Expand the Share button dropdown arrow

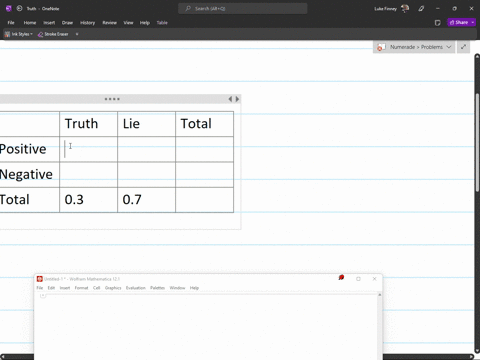[473, 22]
